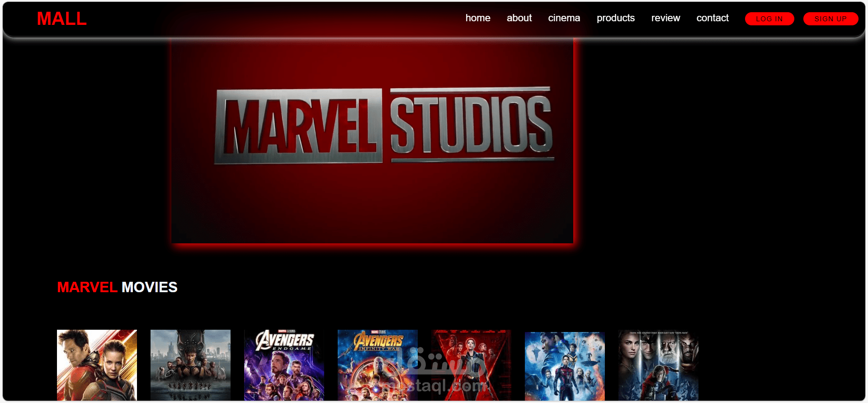Open the Black Widow red poster

[x=471, y=365]
